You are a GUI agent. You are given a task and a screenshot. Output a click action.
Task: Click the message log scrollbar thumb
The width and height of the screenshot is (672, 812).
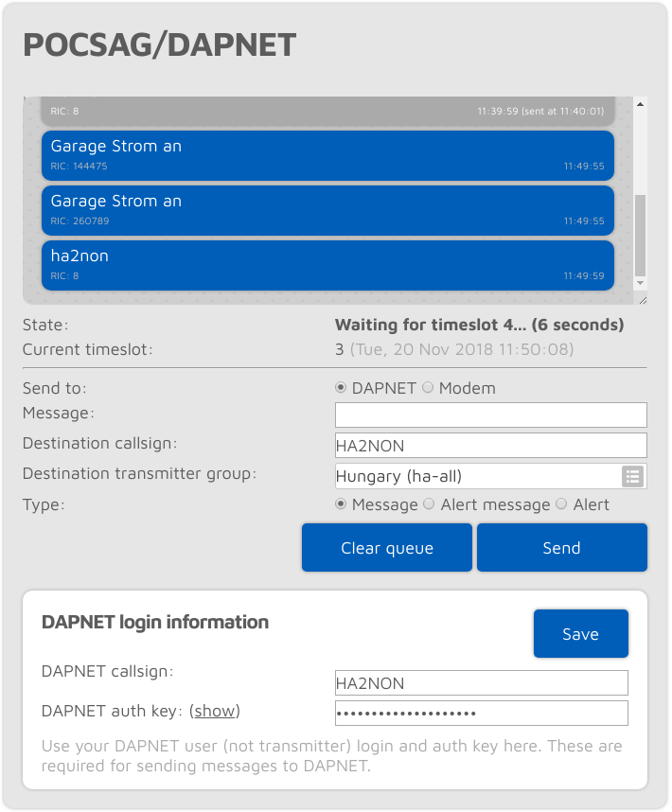pos(641,235)
